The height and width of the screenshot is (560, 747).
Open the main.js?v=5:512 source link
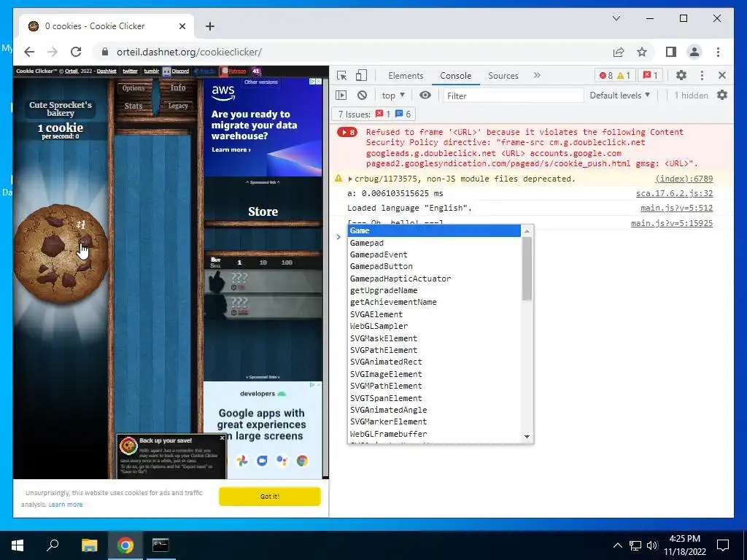click(x=676, y=208)
